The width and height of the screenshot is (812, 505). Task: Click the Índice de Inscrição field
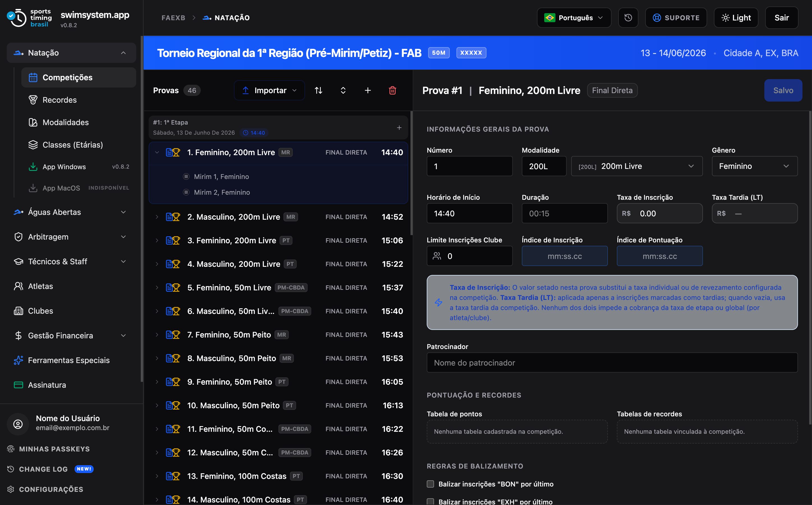point(565,256)
